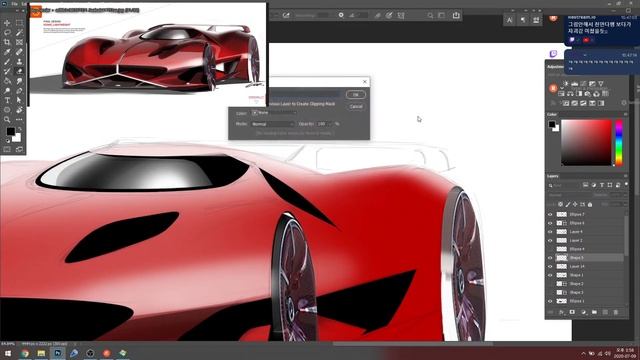Select the Lasso tool
This screenshot has width=640, height=360.
(7, 33)
